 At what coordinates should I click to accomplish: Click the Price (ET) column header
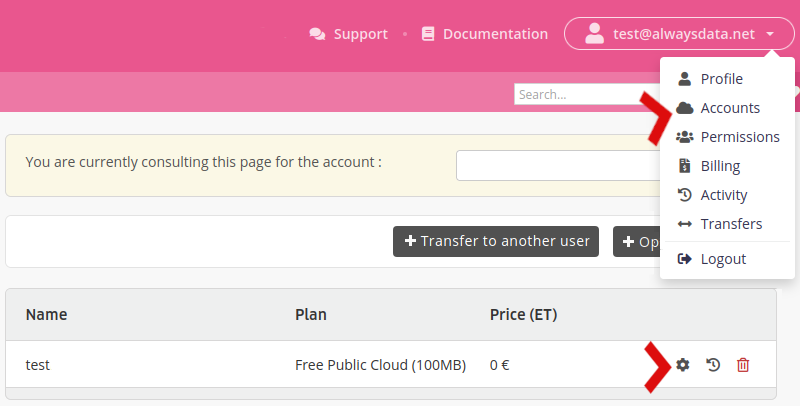pos(523,314)
